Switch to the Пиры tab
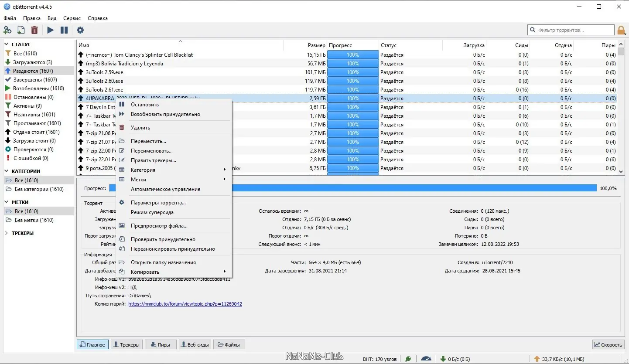This screenshot has height=364, width=629. pos(161,344)
